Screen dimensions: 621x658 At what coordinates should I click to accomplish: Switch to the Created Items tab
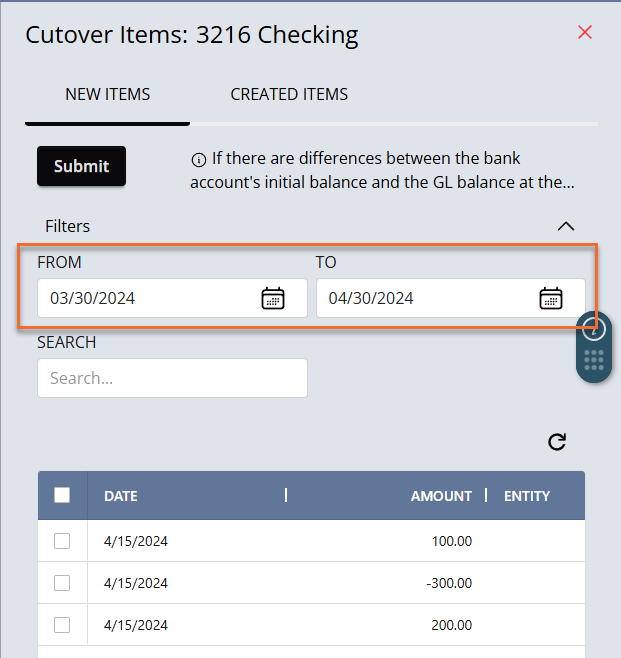289,94
